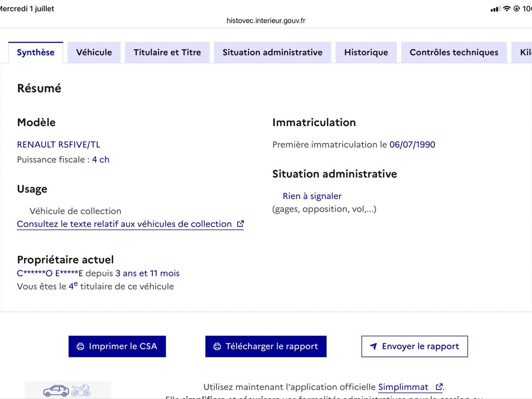
Task: Go to the Historique tab
Action: point(366,52)
